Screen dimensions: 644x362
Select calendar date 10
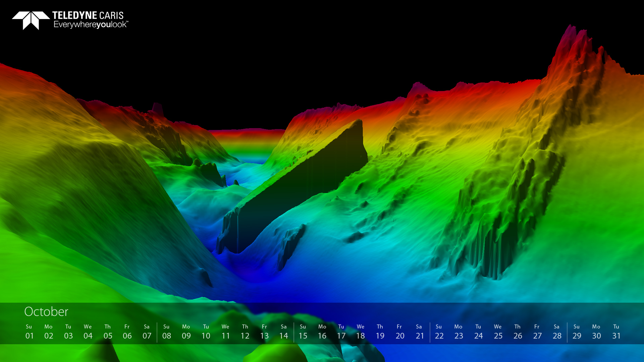(206, 336)
